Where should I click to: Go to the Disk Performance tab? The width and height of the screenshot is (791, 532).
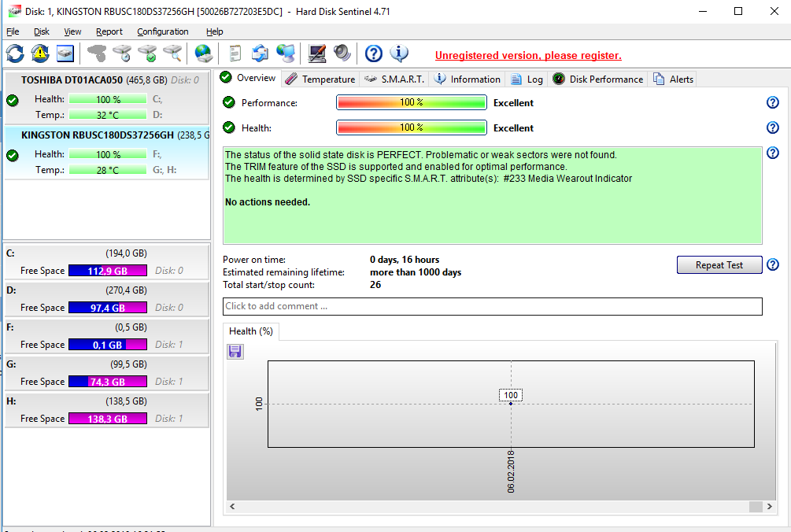[x=598, y=79]
